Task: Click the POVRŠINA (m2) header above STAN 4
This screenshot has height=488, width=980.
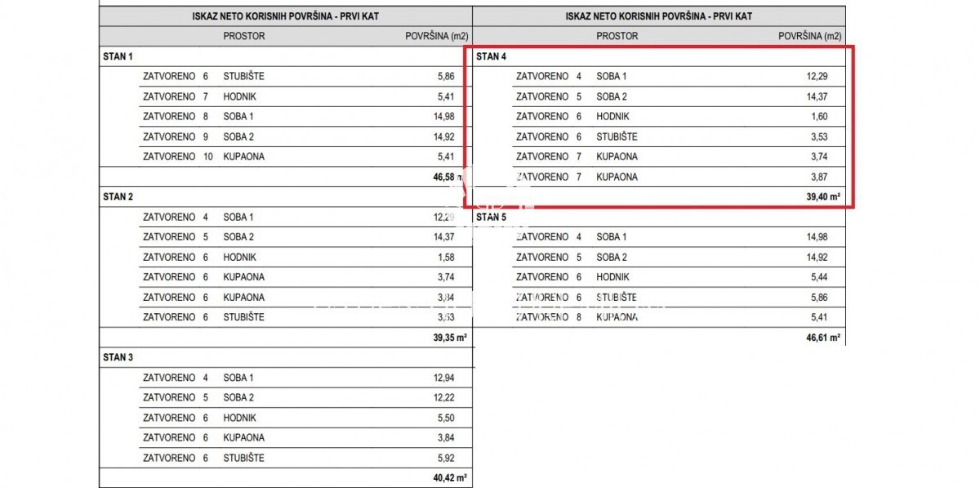Action: pos(809,36)
